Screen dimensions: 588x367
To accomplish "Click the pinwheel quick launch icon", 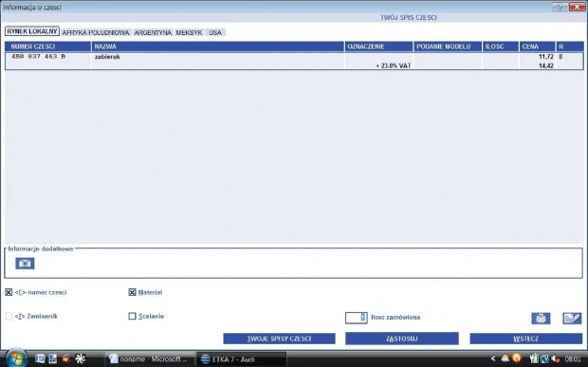I will coord(80,358).
